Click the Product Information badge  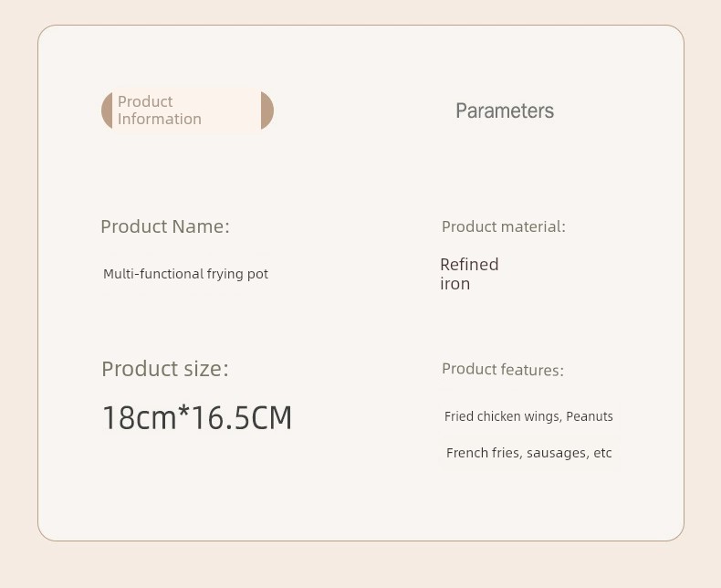click(x=188, y=110)
